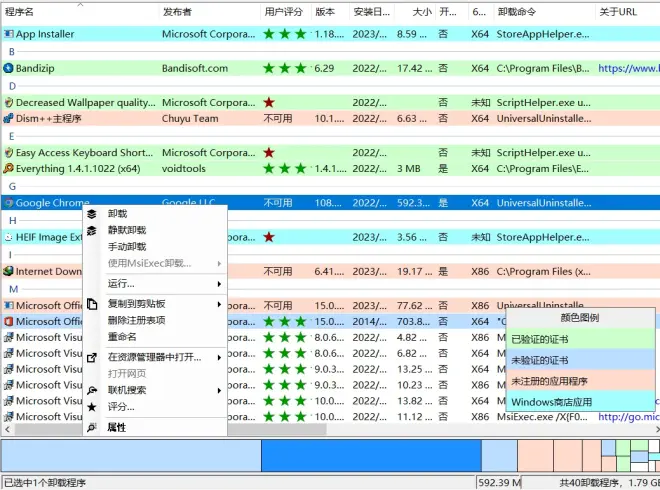Click the clipboard icon beside 复制到剪贴板
The width and height of the screenshot is (660, 490).
92,304
